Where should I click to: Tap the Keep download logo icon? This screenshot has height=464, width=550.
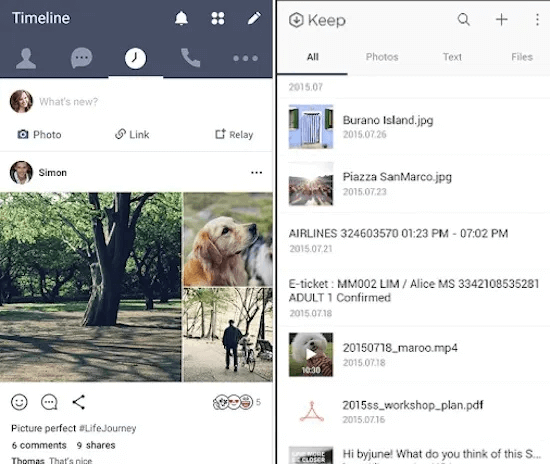(x=296, y=20)
